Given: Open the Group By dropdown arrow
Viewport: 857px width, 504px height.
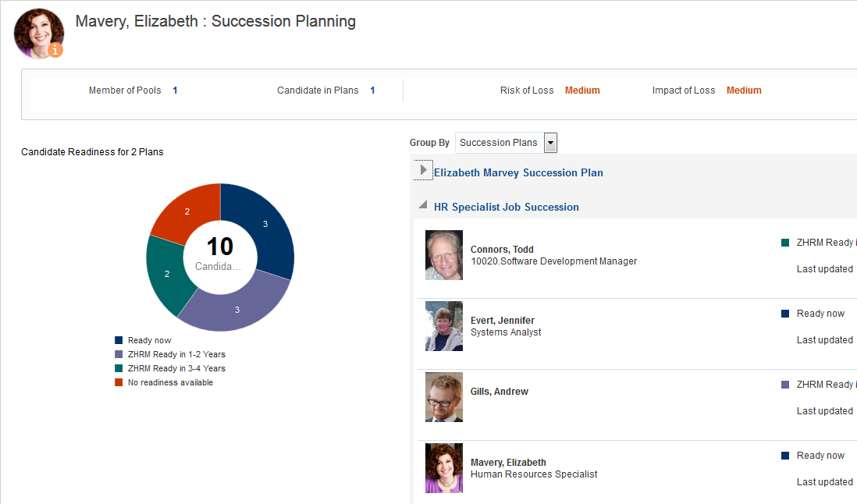Looking at the screenshot, I should (x=550, y=143).
